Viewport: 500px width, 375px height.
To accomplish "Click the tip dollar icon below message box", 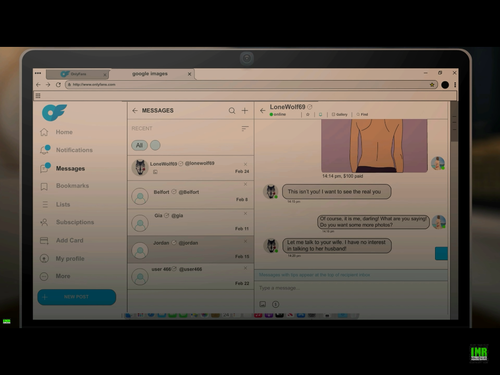I will [275, 304].
